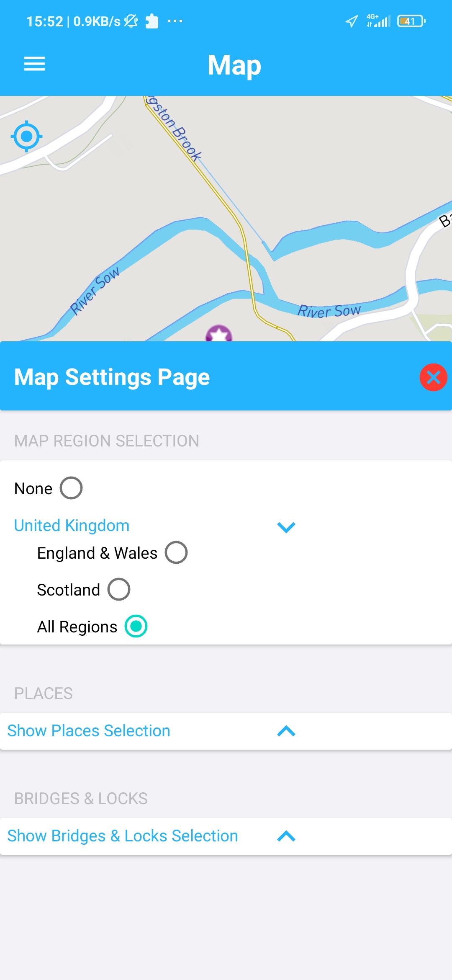Tap the River Sow label on map
This screenshot has height=980, width=452.
329,311
